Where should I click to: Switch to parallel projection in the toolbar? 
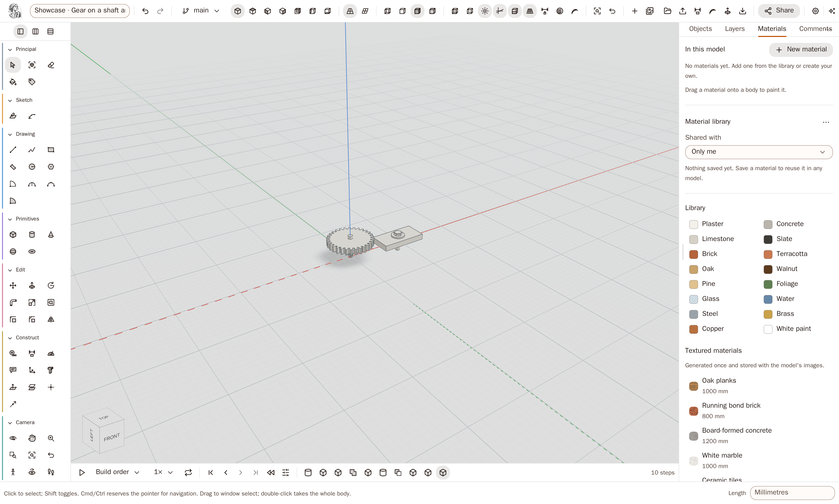click(x=365, y=11)
